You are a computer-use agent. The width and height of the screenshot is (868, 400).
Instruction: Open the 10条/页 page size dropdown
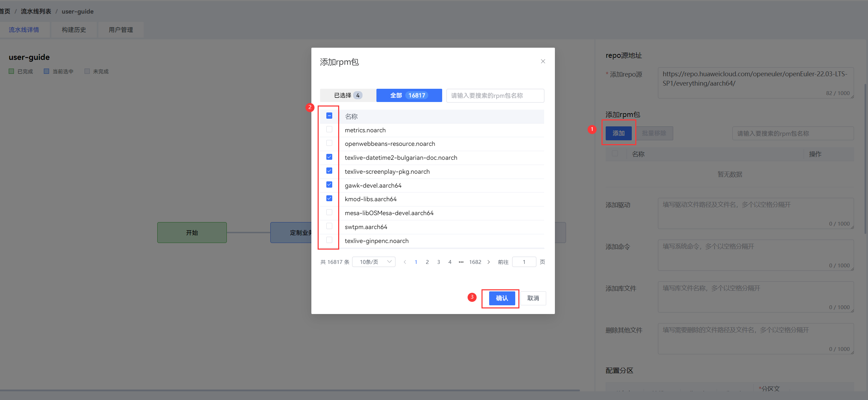[374, 262]
